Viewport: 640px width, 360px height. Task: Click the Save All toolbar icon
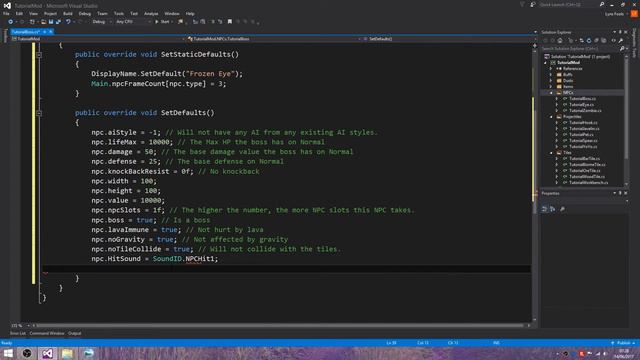click(58, 22)
